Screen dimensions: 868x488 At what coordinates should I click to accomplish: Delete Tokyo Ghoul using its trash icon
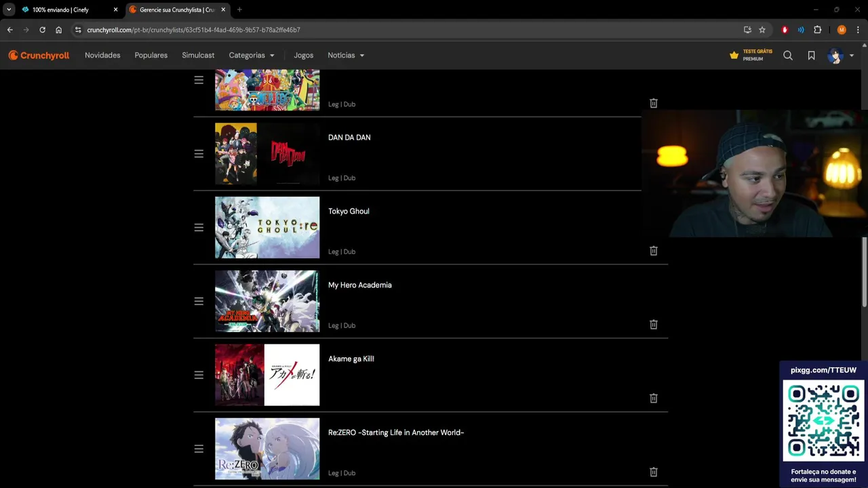click(654, 251)
